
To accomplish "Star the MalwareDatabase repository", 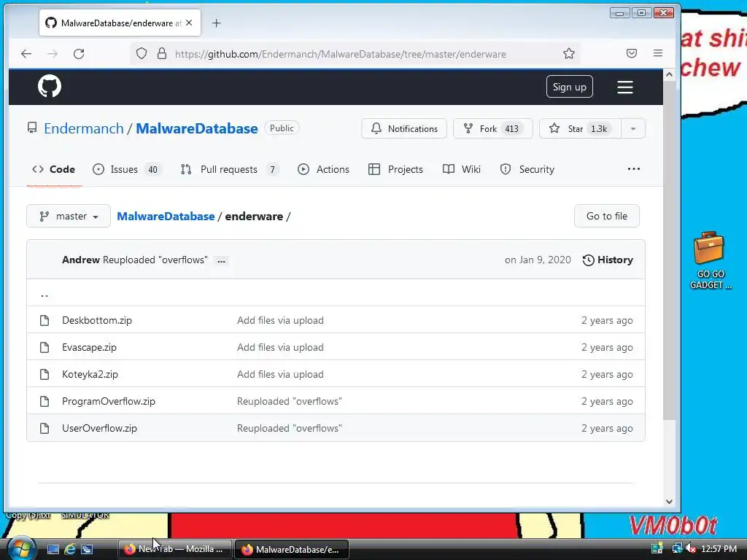I will tap(580, 128).
